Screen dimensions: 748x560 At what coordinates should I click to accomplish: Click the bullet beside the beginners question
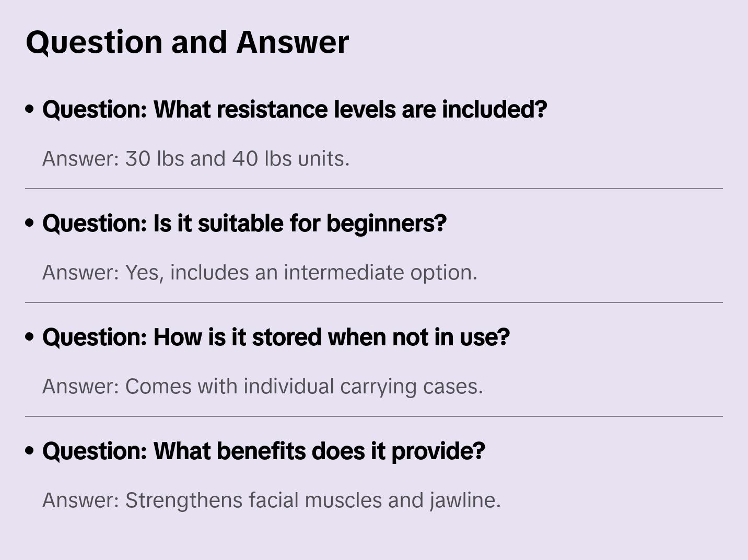(30, 223)
